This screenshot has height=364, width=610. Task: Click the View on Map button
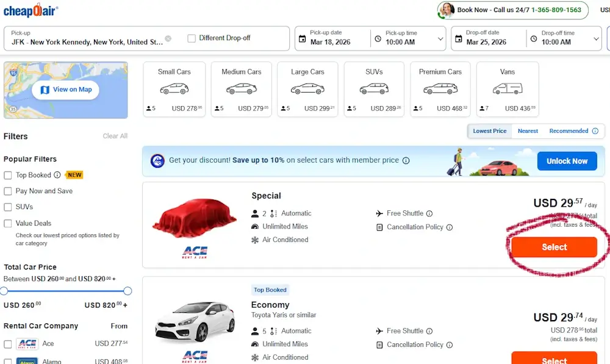[65, 90]
